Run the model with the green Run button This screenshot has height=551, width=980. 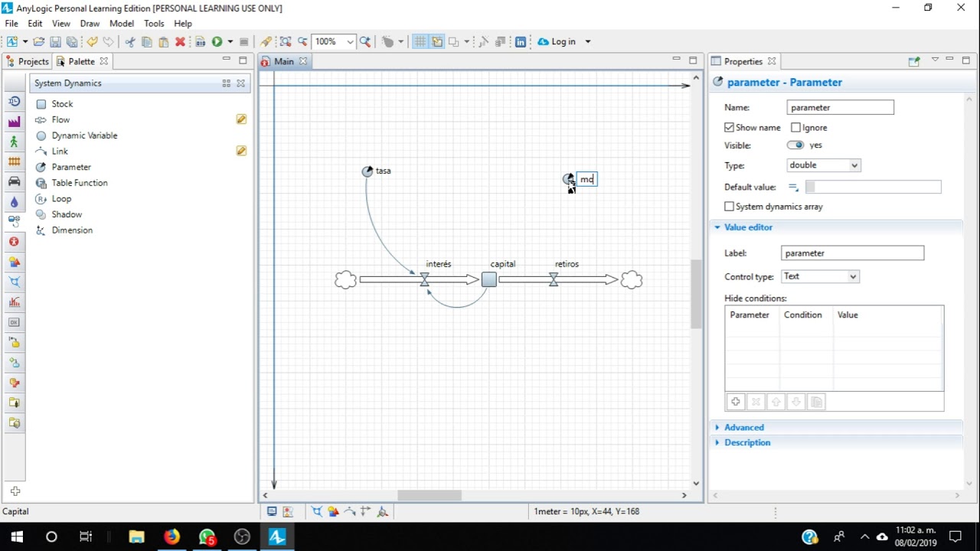click(x=217, y=41)
